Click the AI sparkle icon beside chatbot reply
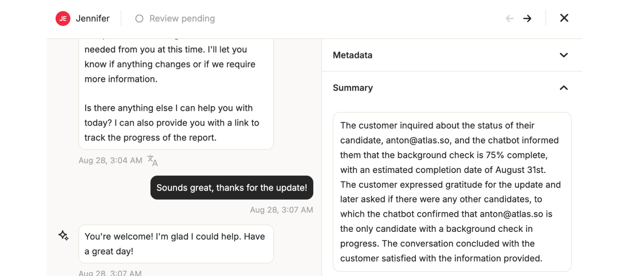Image resolution: width=644 pixels, height=276 pixels. [x=63, y=236]
